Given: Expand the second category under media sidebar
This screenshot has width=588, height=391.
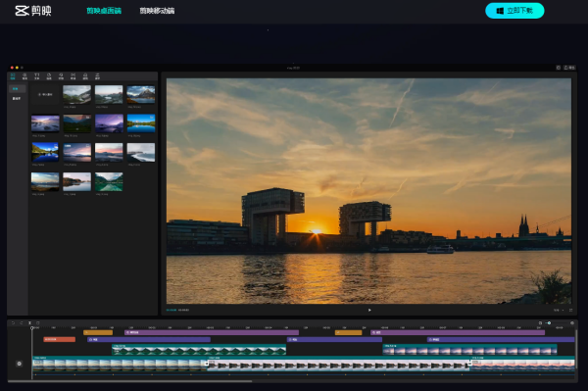Looking at the screenshot, I should coord(17,99).
